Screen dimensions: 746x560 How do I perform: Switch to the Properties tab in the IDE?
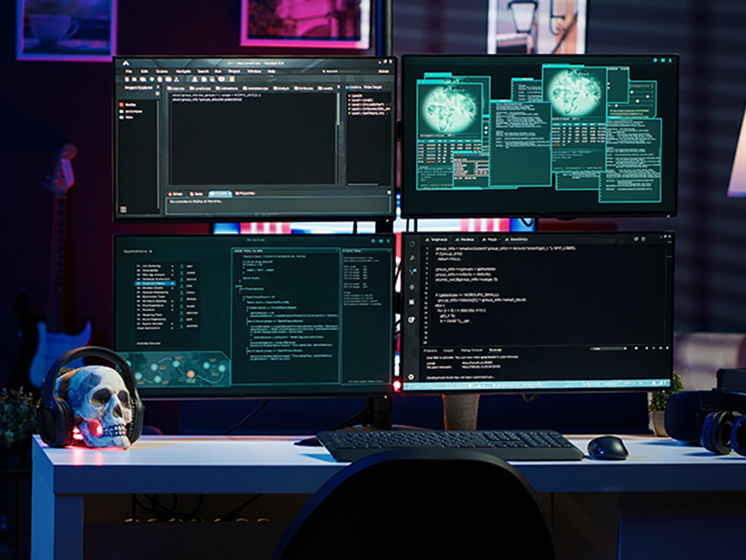tap(245, 194)
